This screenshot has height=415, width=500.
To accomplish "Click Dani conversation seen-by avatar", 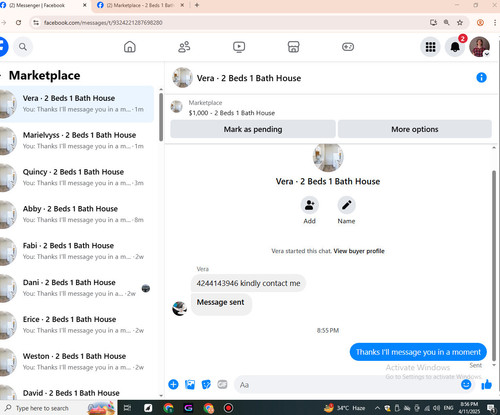I will 146,288.
